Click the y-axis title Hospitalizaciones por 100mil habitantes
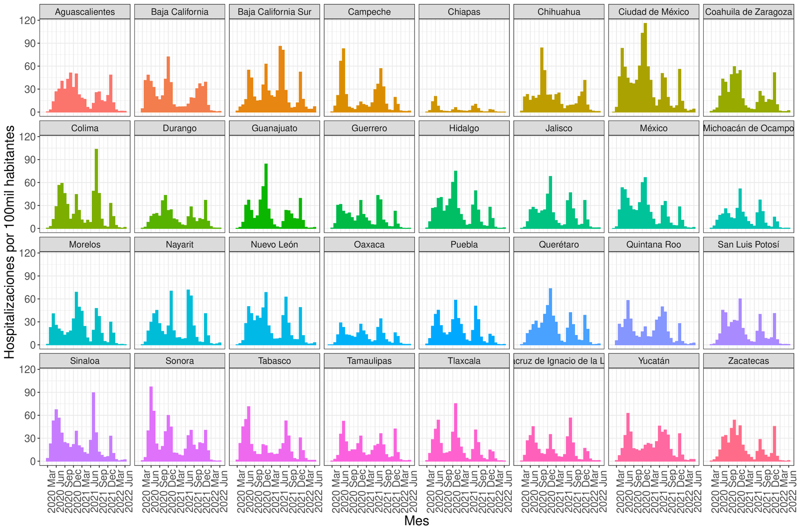The width and height of the screenshot is (798, 532). point(9,242)
